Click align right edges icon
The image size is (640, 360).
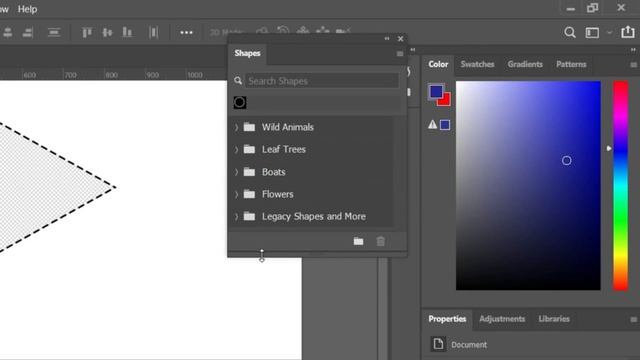point(27,32)
